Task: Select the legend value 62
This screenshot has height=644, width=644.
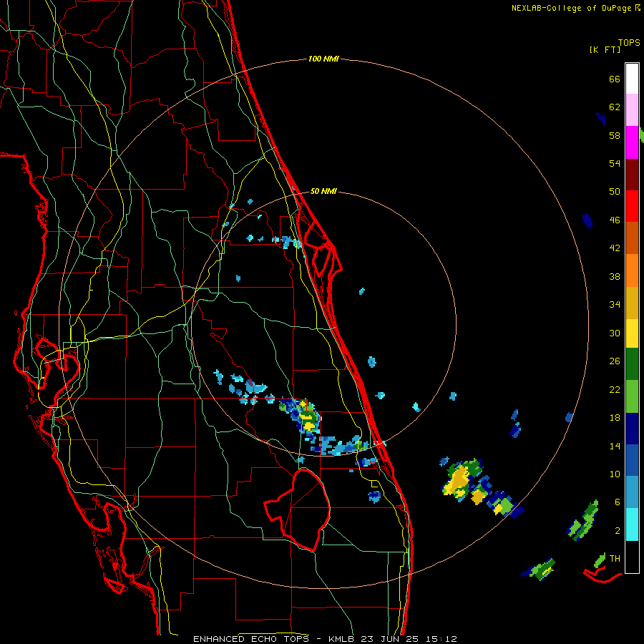Action: (x=615, y=107)
